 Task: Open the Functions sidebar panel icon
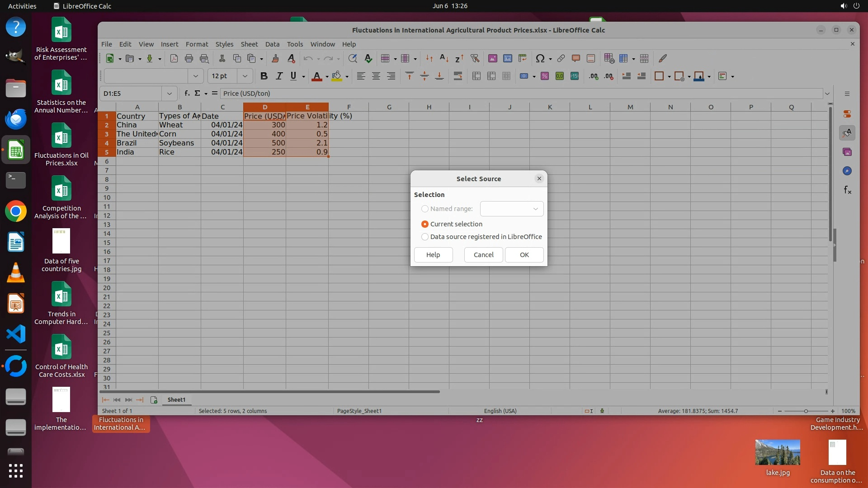(847, 190)
